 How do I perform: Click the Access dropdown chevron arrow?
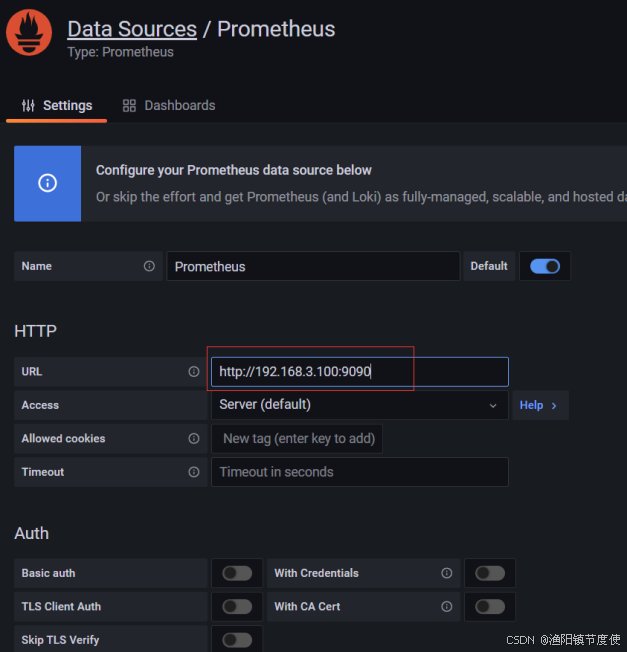[493, 405]
